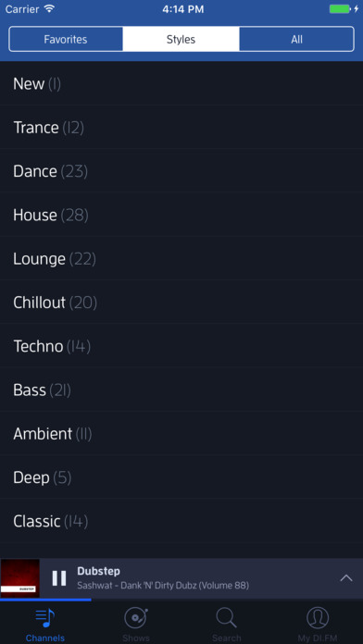This screenshot has width=363, height=644.
Task: Open the Trance style category
Action: click(x=181, y=128)
